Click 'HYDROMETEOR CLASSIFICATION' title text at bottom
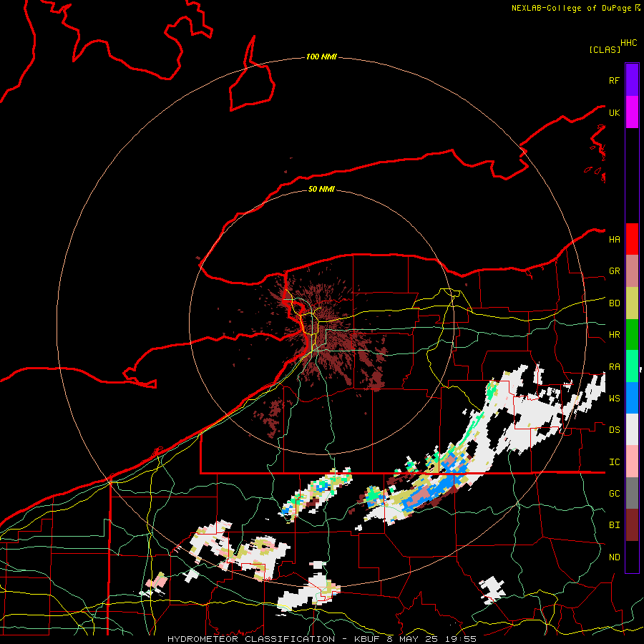 (x=251, y=639)
